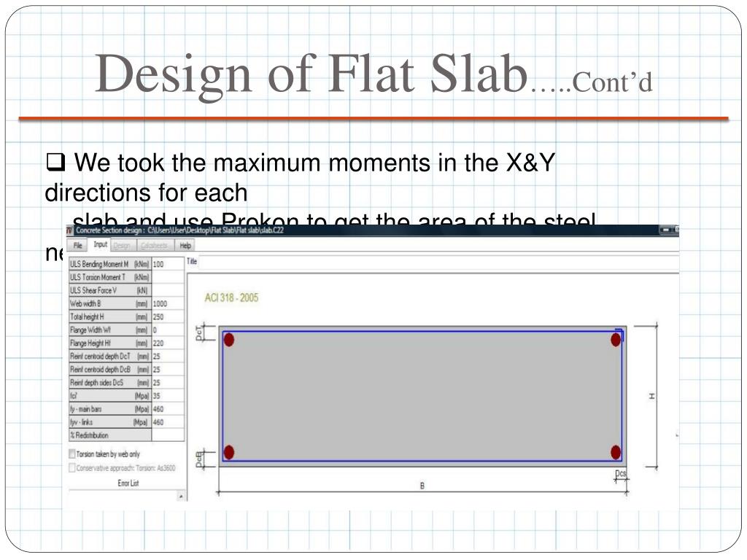The image size is (747, 560).
Task: Click the ACI 318 - 2005 code label
Action: click(231, 297)
